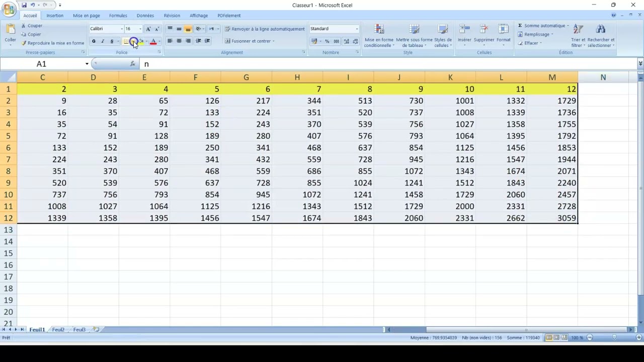
Task: Click the Effacer button
Action: click(529, 43)
